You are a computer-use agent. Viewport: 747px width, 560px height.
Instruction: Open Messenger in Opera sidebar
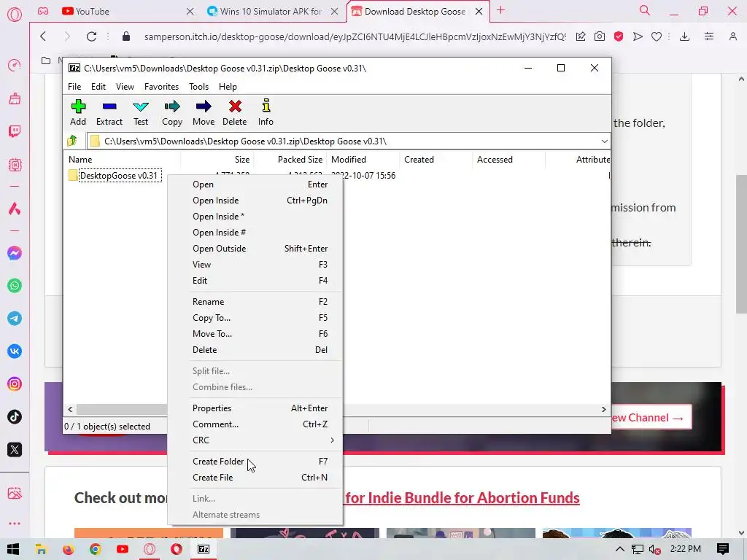coord(15,253)
